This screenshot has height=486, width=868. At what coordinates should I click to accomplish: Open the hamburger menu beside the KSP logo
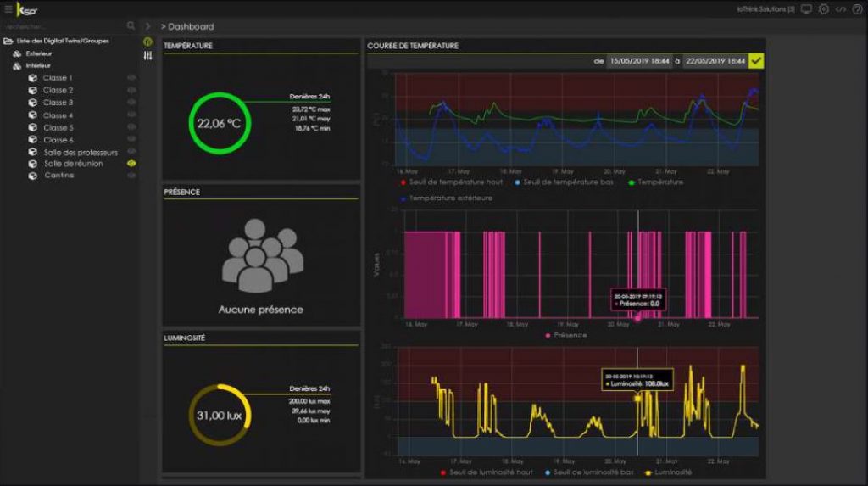click(x=8, y=9)
